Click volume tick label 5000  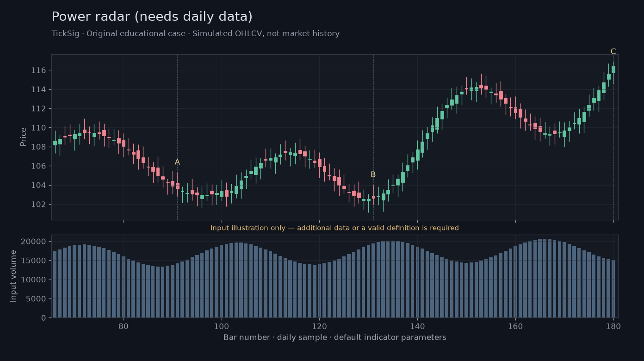point(37,299)
